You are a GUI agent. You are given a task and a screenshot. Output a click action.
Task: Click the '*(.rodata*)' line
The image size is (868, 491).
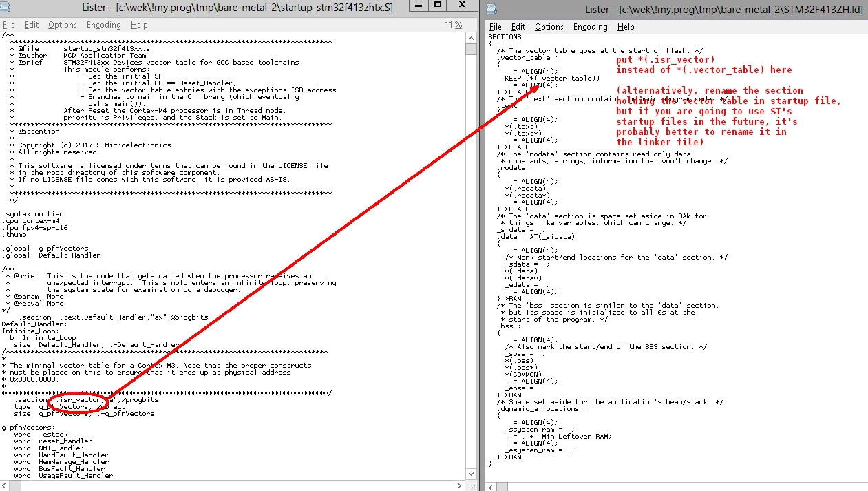point(527,196)
